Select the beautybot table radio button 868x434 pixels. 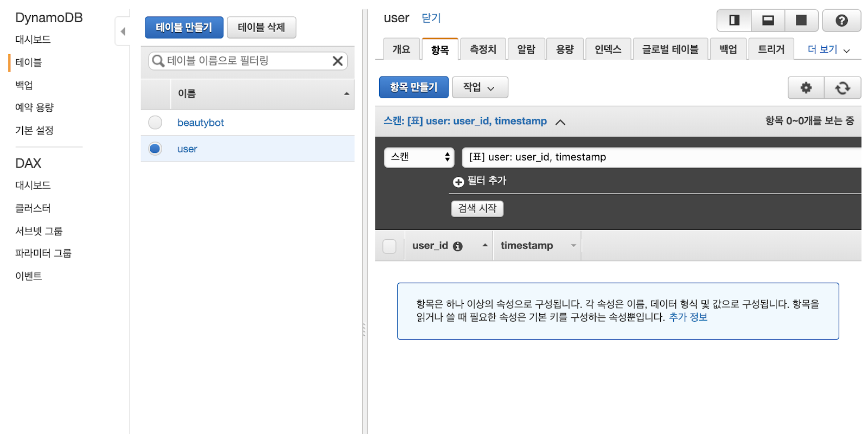pos(155,123)
